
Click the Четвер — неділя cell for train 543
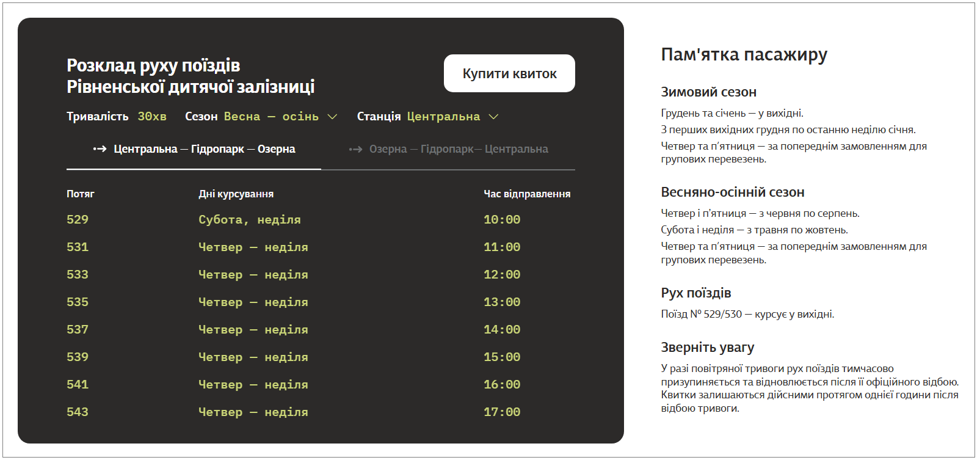(x=253, y=412)
